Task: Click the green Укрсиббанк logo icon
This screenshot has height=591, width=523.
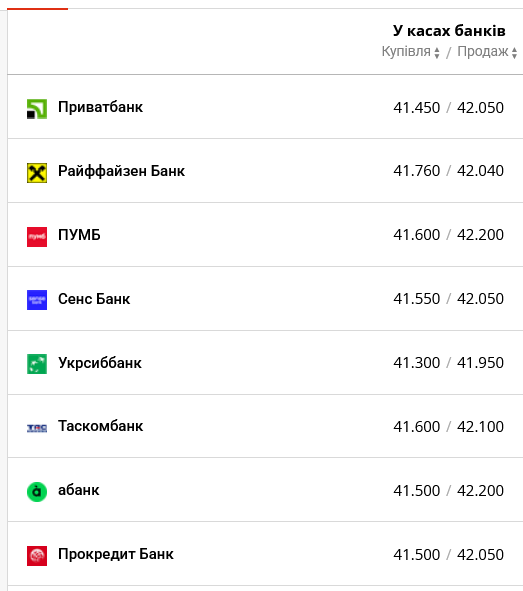Action: [x=37, y=364]
